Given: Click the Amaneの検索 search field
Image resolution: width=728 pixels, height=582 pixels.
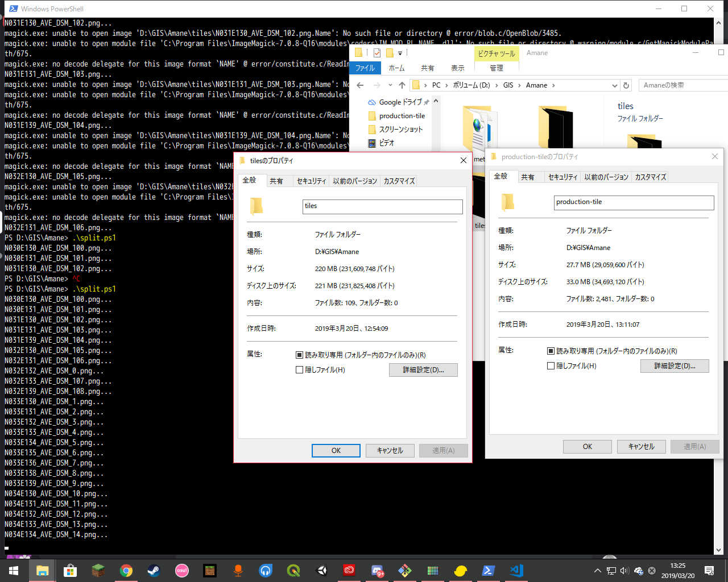Looking at the screenshot, I should tap(682, 85).
